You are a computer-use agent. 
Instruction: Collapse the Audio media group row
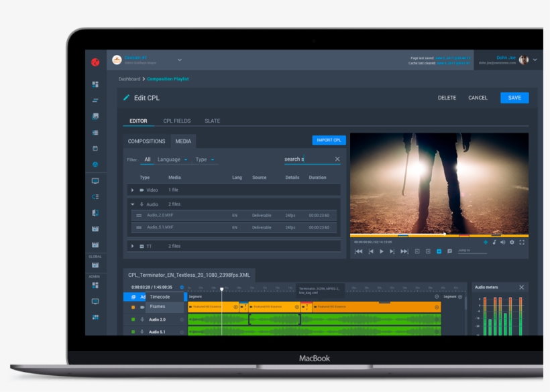coord(133,204)
